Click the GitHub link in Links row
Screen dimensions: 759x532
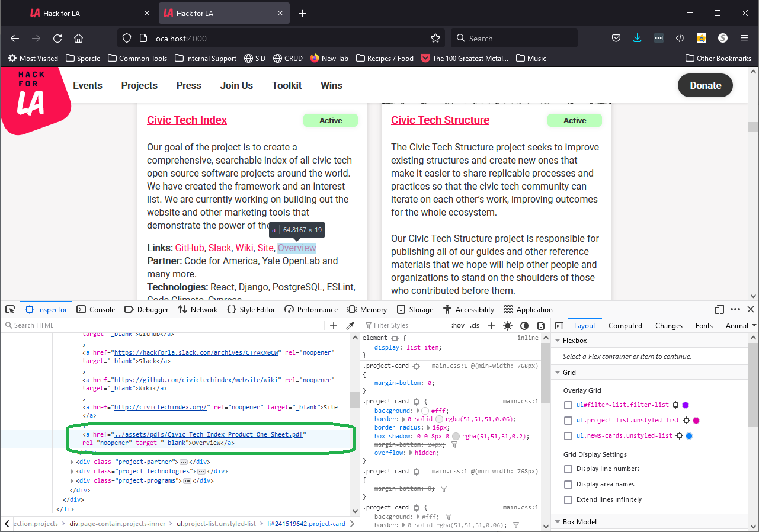coord(190,248)
